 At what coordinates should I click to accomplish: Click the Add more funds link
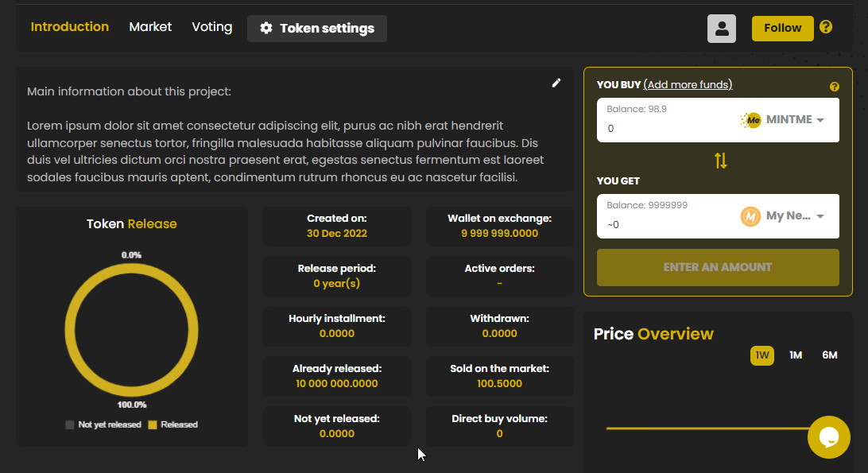688,85
